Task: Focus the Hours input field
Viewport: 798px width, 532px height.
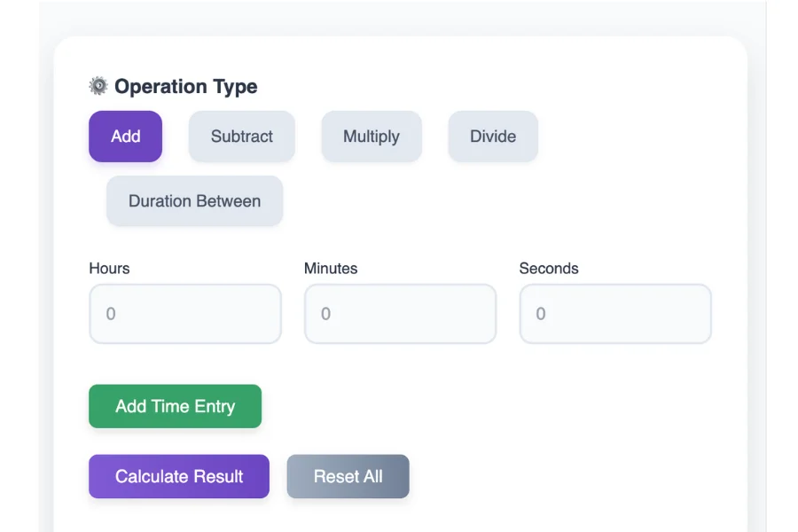Action: (185, 314)
